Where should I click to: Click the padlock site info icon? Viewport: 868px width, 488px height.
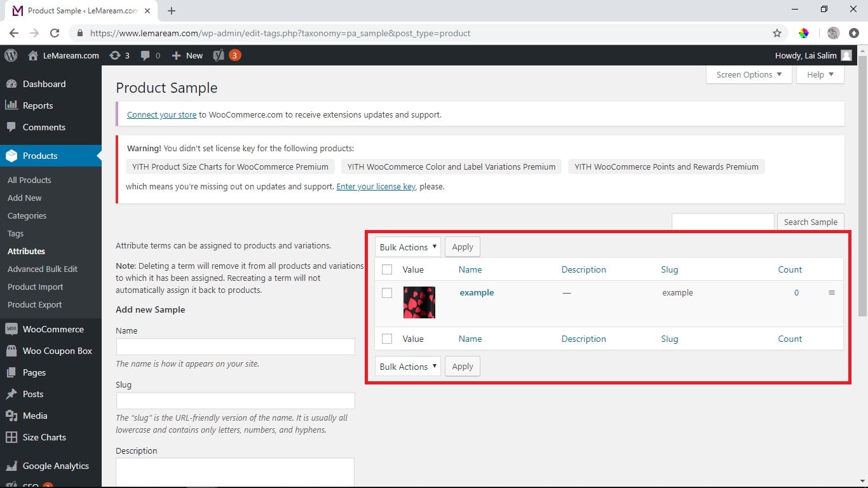79,33
